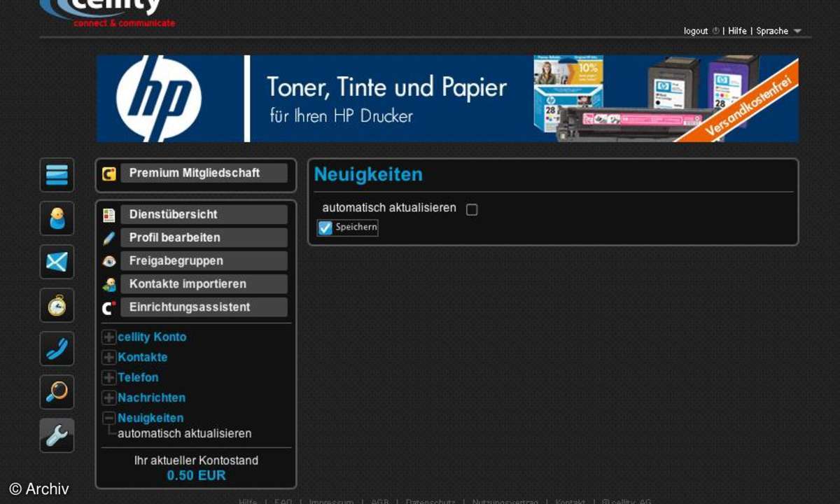Open the Telefon tree link
840x504 pixels.
[x=138, y=377]
